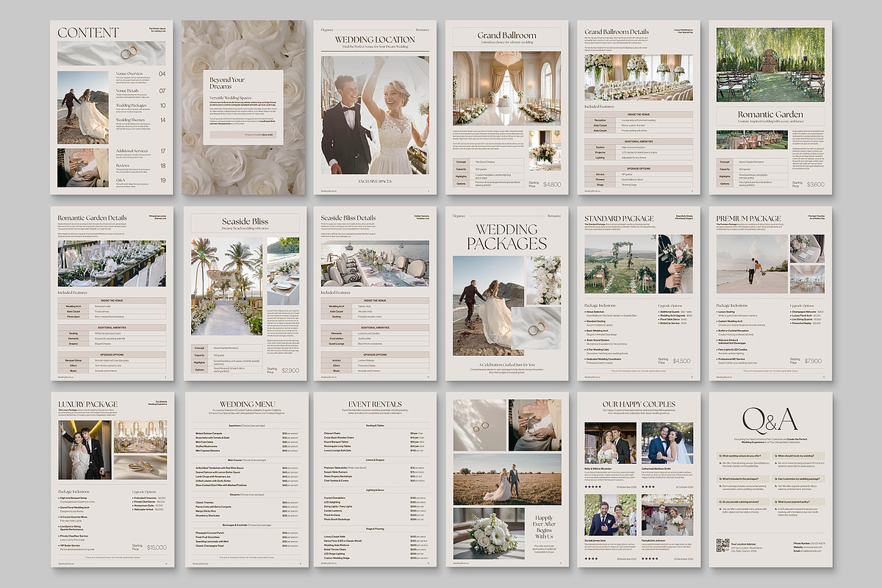Click the Grand Ballroom $4,800 starting price
The width and height of the screenshot is (882, 588).
[x=551, y=184]
